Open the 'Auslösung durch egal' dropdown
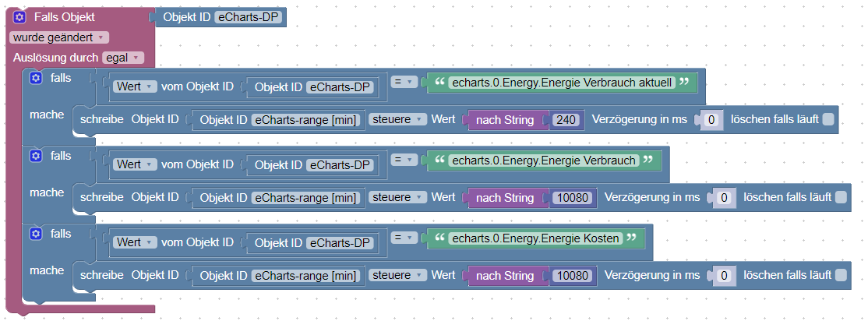The image size is (868, 321). (123, 58)
